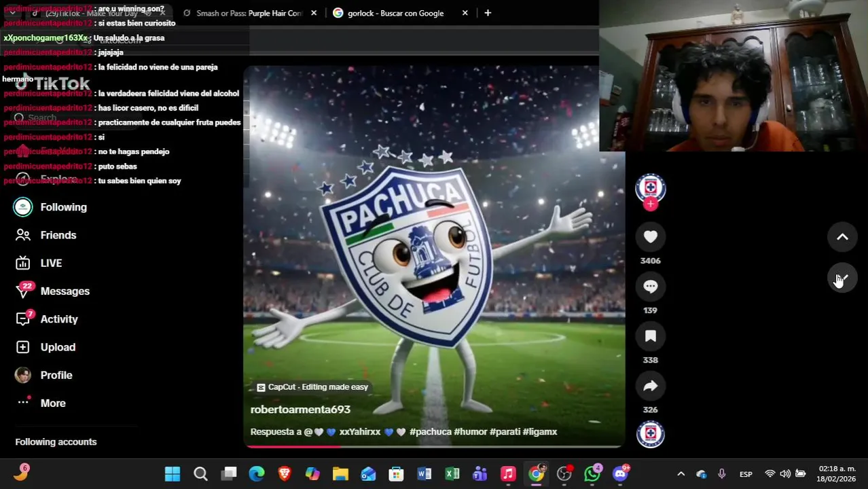Click the Following accounts heading
Image resolution: width=868 pixels, height=489 pixels.
pos(56,442)
